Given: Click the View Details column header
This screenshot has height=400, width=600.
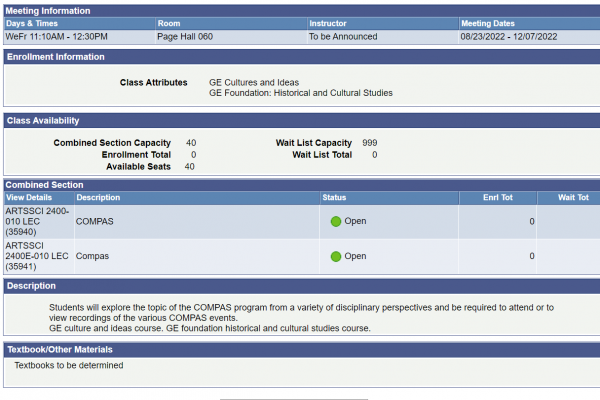Looking at the screenshot, I should (x=39, y=198).
